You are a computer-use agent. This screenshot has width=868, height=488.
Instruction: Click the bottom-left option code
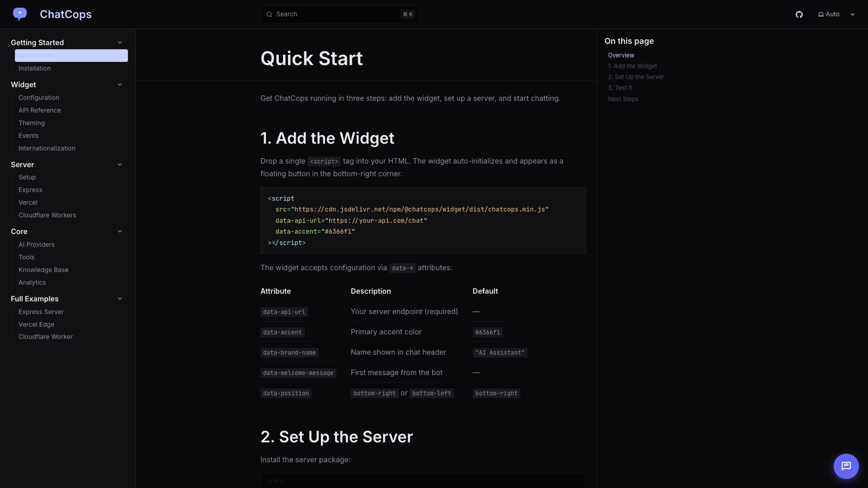coord(432,393)
